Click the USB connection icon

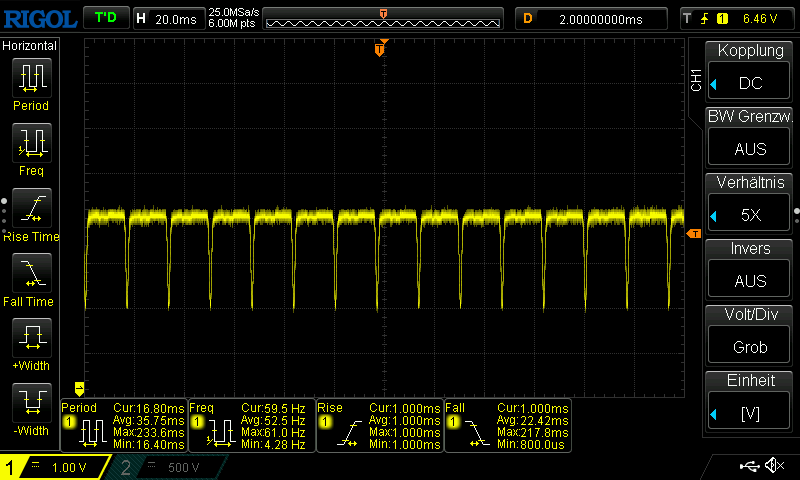[749, 466]
